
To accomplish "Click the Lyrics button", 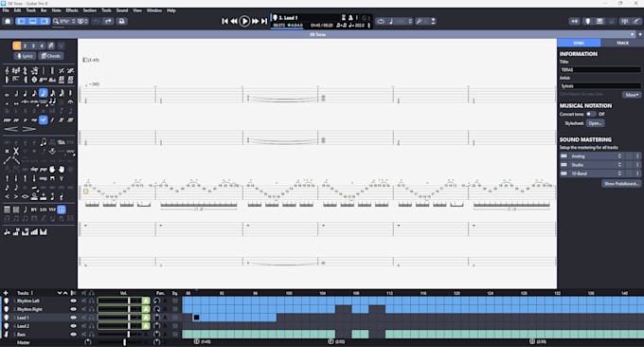I will click(x=25, y=56).
